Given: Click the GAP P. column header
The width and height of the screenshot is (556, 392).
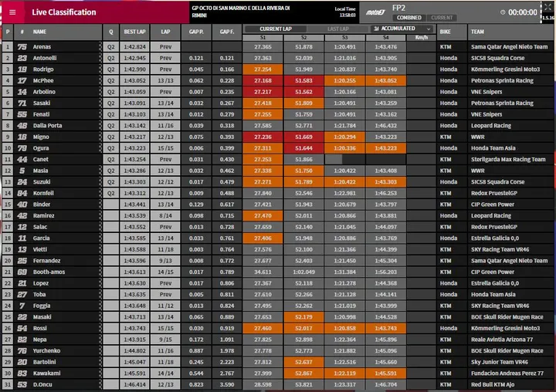Looking at the screenshot, I should point(196,32).
